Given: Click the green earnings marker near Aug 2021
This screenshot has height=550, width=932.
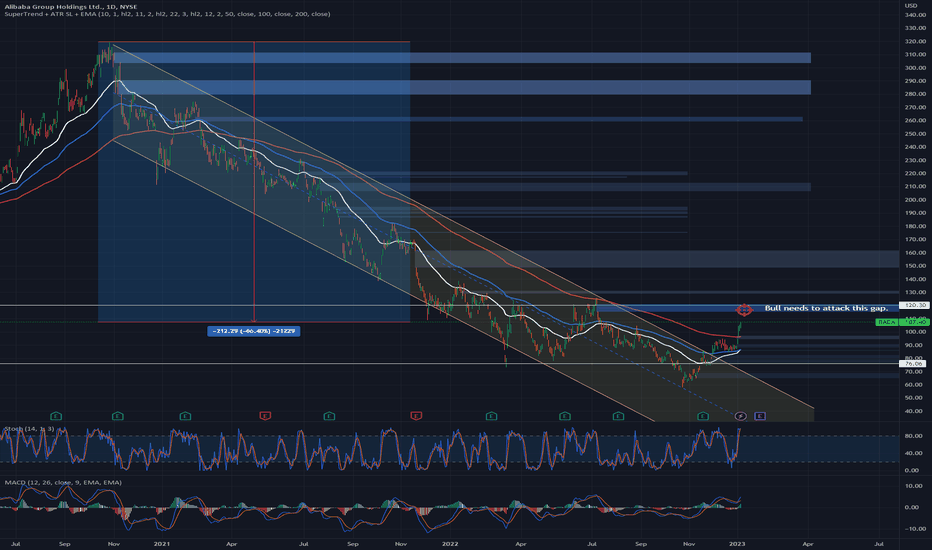Looking at the screenshot, I should click(x=329, y=416).
